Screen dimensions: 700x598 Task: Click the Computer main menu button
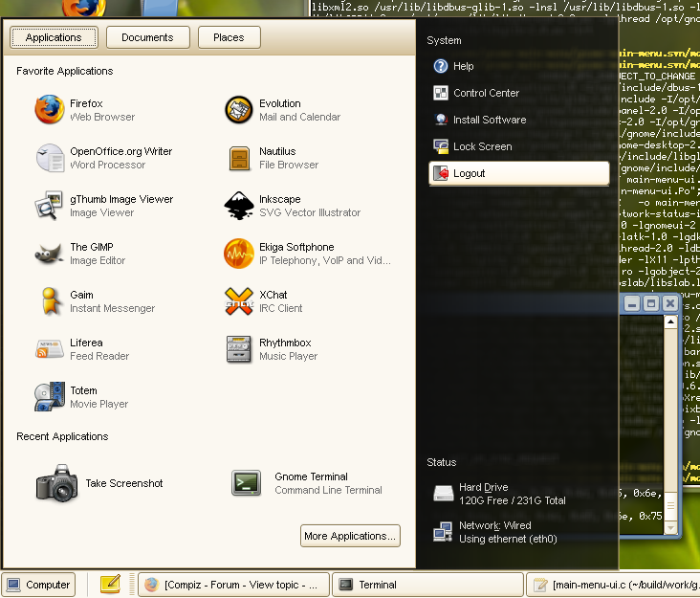pos(38,585)
